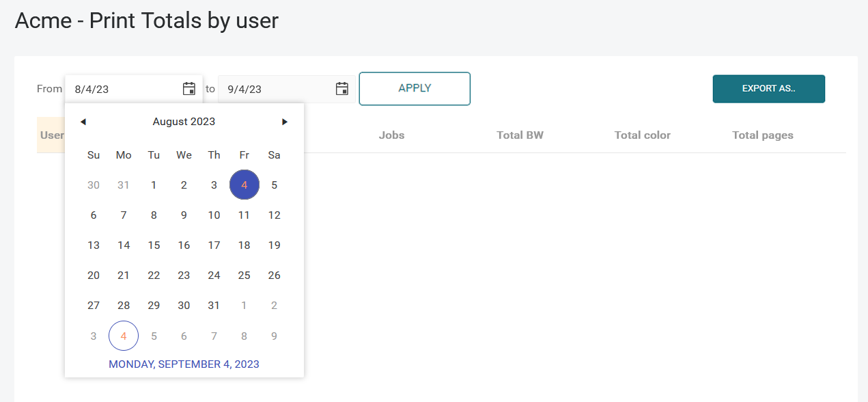Screen dimensions: 868x402
Task: Choose August 31 in calendar
Action: coord(214,306)
